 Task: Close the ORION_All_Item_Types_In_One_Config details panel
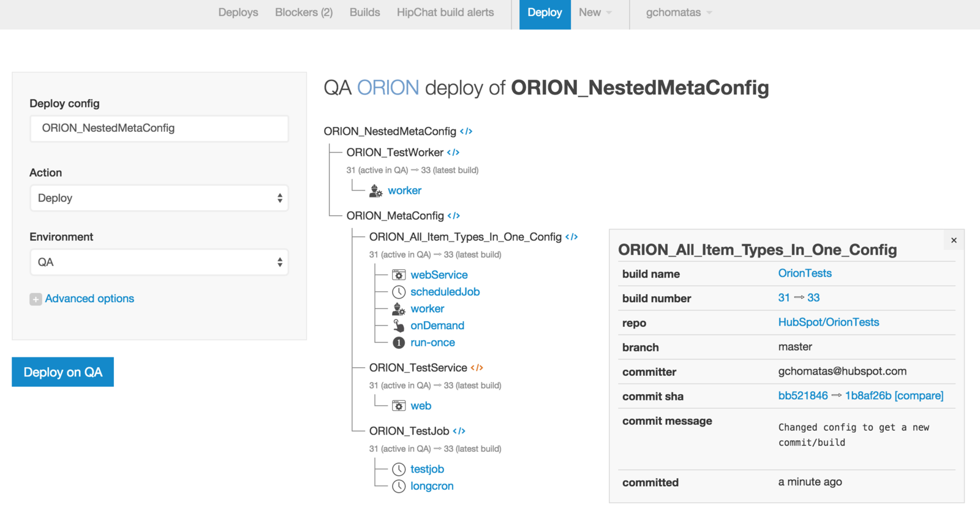954,240
